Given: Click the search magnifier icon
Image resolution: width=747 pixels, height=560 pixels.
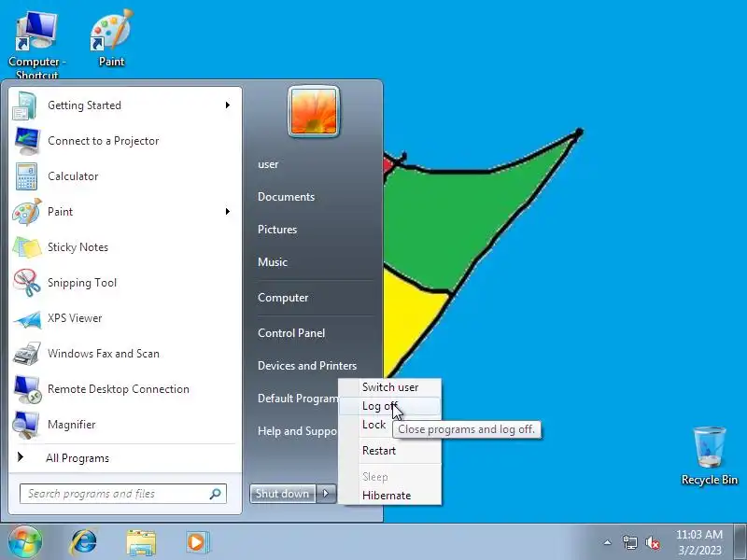Looking at the screenshot, I should tap(215, 494).
